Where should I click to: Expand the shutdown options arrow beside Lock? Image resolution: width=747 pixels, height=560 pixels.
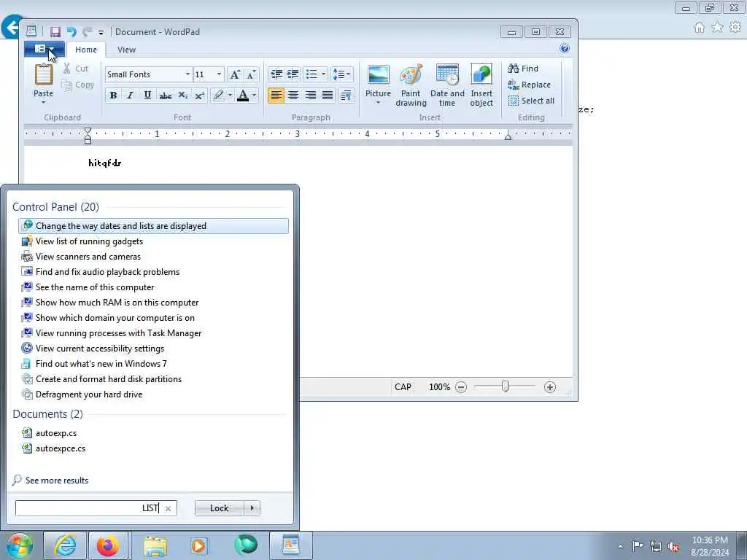(252, 508)
